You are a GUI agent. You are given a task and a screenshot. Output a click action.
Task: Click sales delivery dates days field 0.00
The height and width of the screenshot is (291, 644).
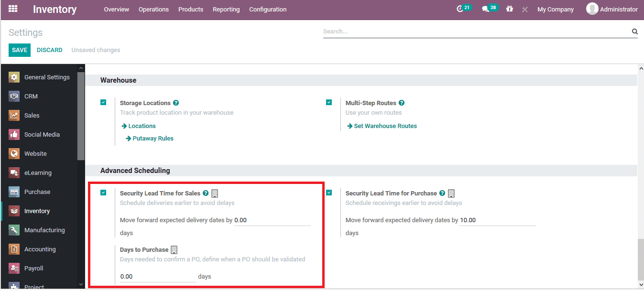(272, 220)
